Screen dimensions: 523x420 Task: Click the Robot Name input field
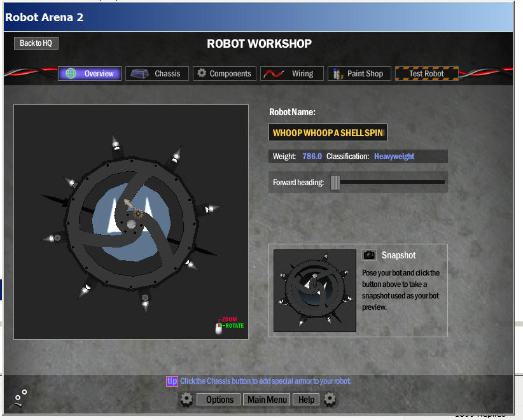click(328, 132)
